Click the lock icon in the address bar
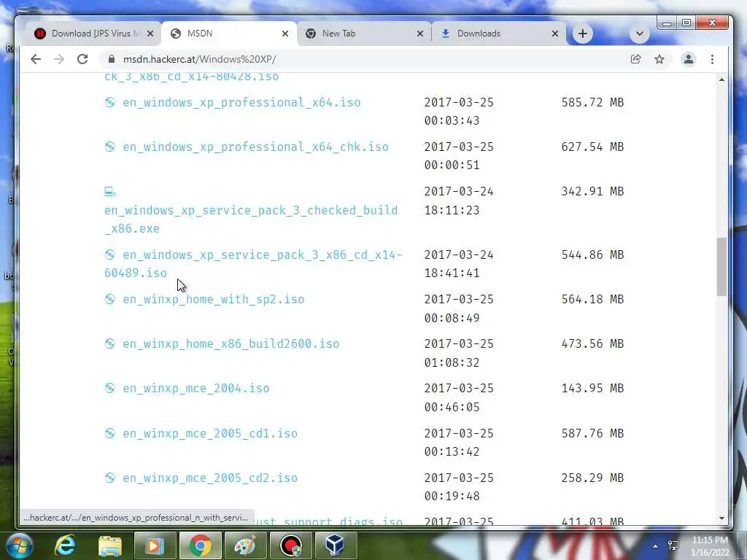747x560 pixels. pyautogui.click(x=112, y=59)
